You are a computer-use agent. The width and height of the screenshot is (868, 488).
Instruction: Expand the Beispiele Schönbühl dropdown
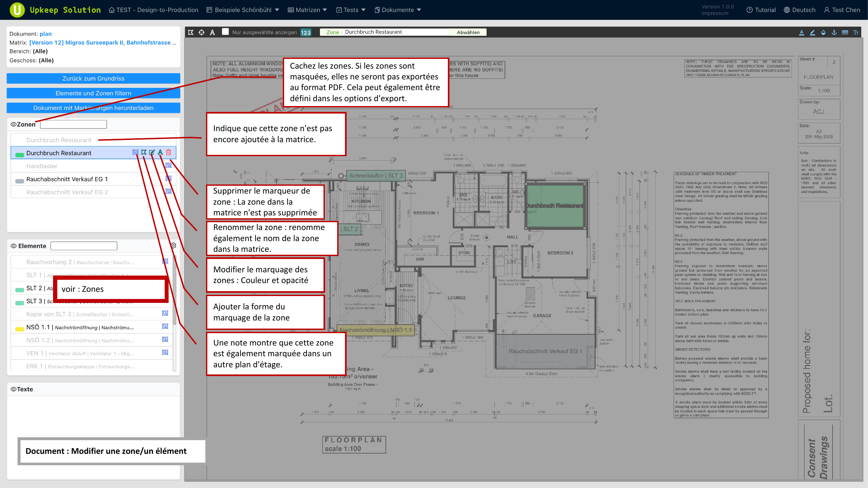(243, 10)
